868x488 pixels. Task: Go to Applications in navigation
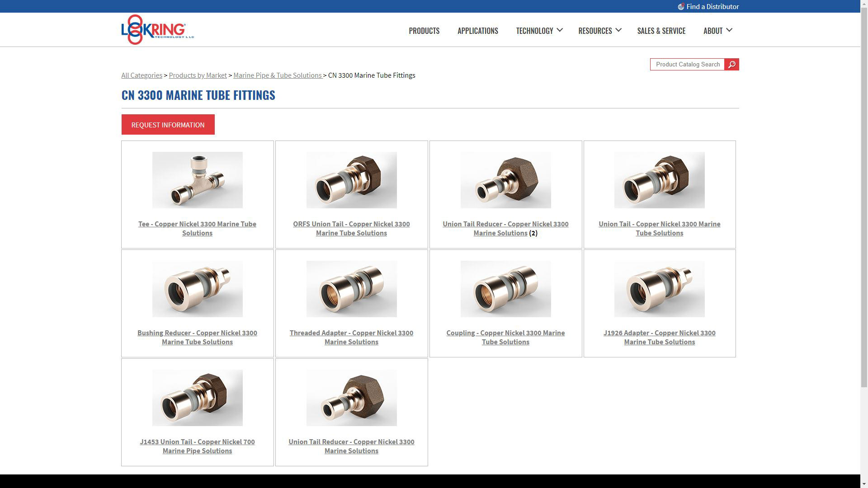point(477,31)
